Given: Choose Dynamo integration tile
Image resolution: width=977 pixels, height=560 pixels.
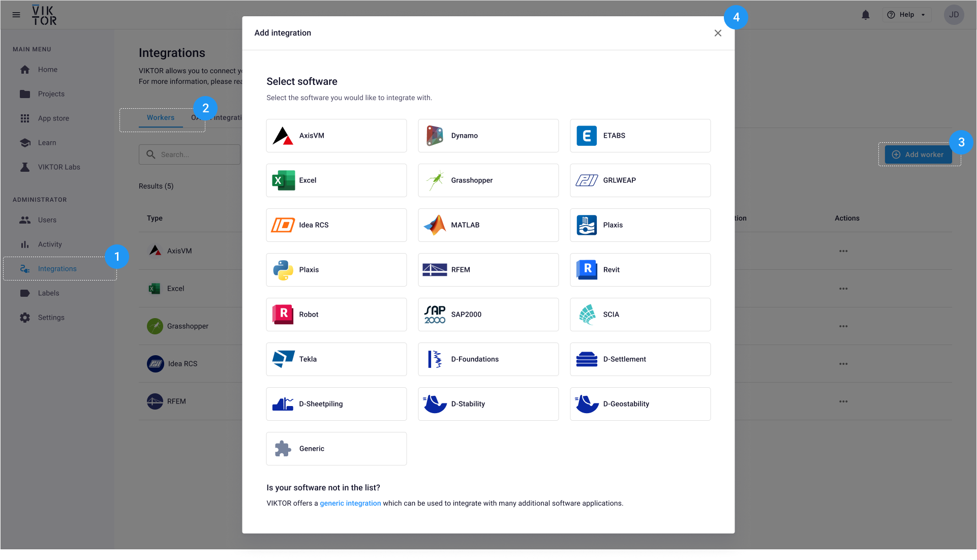Looking at the screenshot, I should [488, 136].
